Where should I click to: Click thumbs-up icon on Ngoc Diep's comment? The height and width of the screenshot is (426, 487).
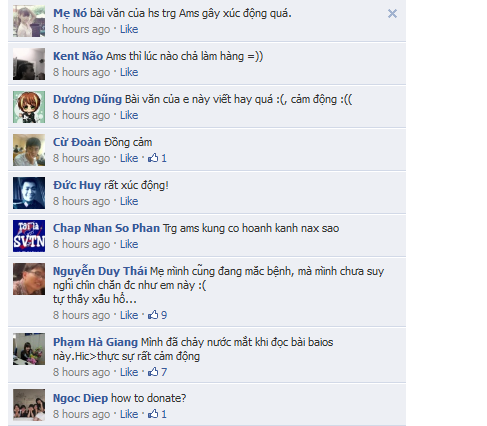tap(153, 414)
